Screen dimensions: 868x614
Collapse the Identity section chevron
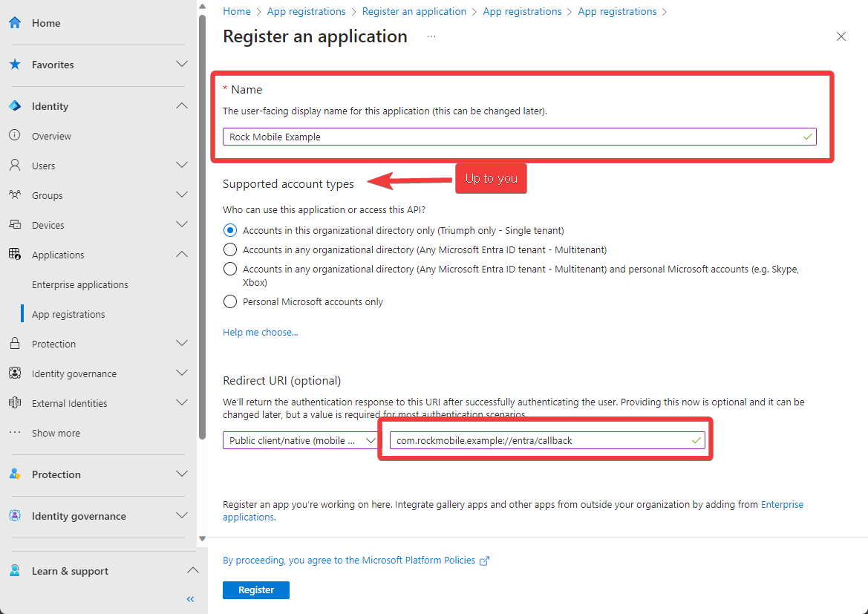[182, 105]
